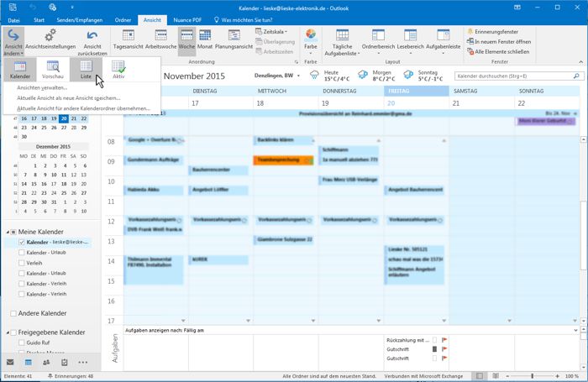Check the first Kalender - Urlaub checkbox
Viewport: 588px width, 382px height.
[x=20, y=252]
